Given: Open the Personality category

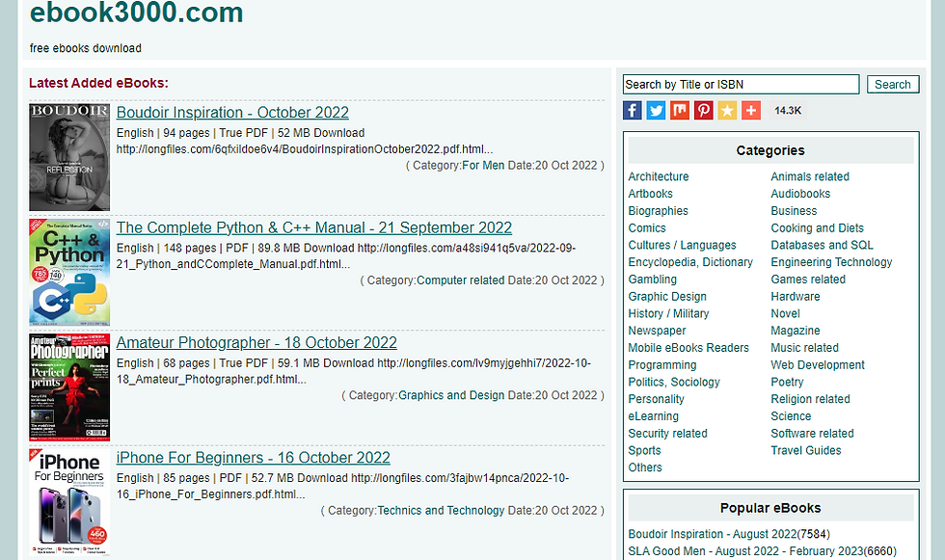Looking at the screenshot, I should [x=657, y=399].
